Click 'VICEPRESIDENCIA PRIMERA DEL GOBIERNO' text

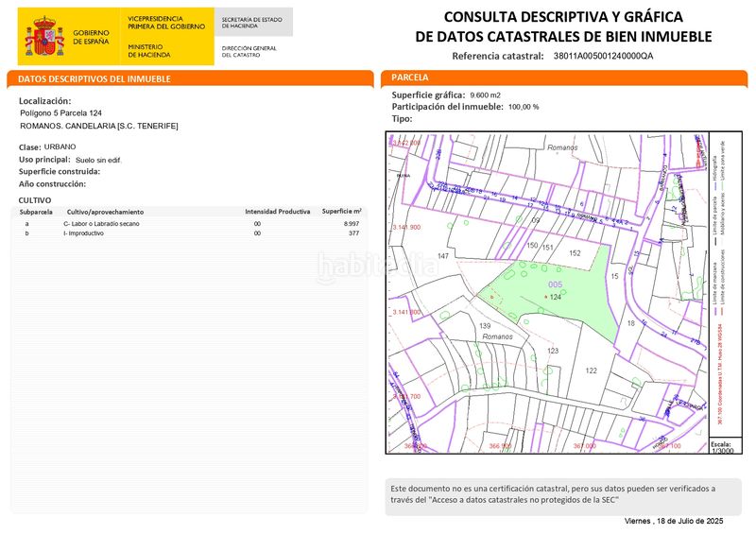(x=166, y=23)
